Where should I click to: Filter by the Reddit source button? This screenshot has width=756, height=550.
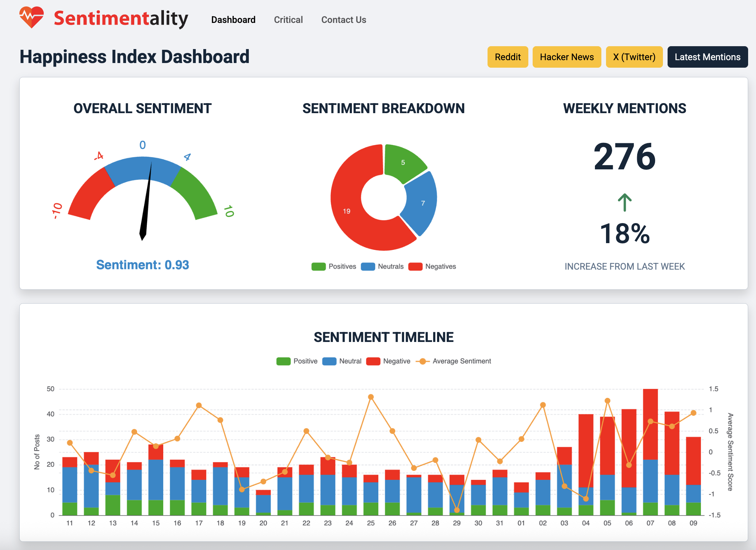pos(508,57)
